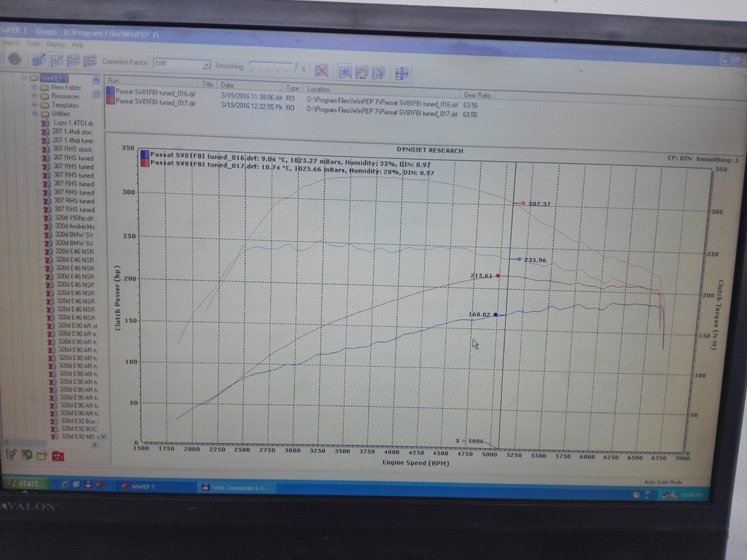Screen dimensions: 747x560
Task: Select the 320d E92 BUC file
Action: pyautogui.click(x=79, y=428)
